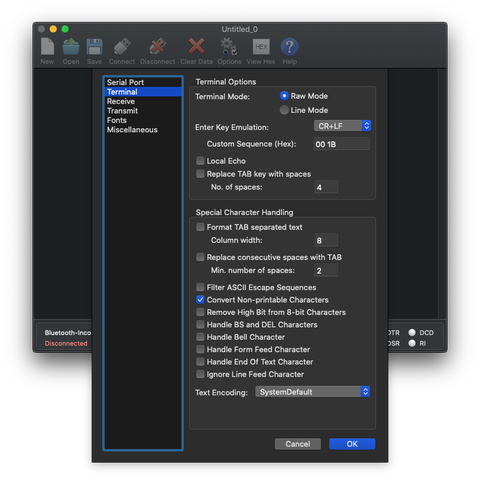Select Fonts in options list
Screen dimensions: 480x478
(143, 120)
